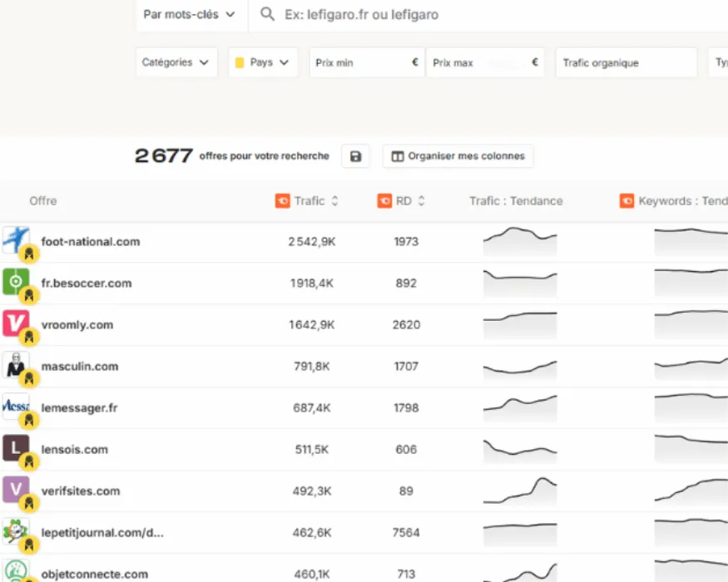Click RD value 2620
Viewport: 728px width, 582px height.
406,325
